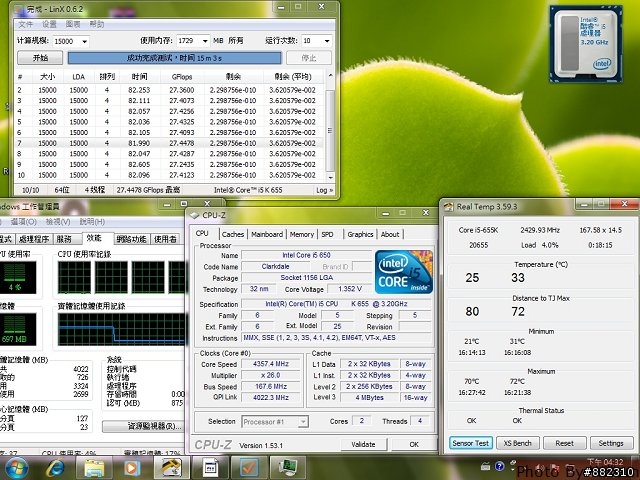This screenshot has height=480, width=640.
Task: Switch to the Graphics tab in CPU-Z
Action: tap(360, 234)
